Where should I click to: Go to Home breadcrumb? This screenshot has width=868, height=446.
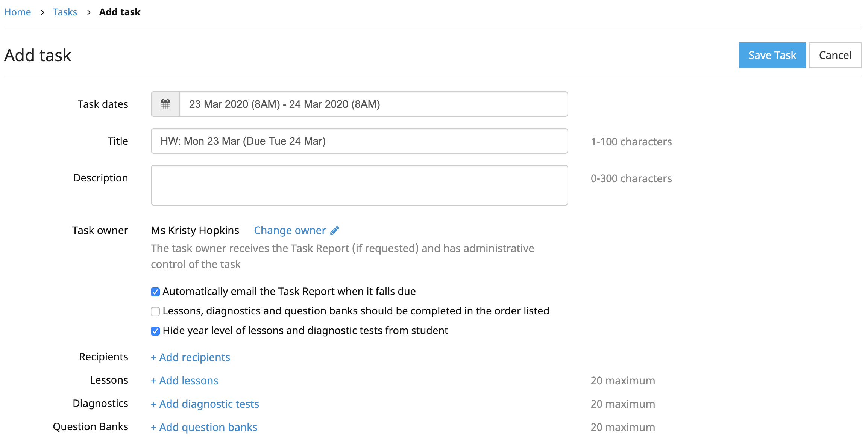coord(18,12)
